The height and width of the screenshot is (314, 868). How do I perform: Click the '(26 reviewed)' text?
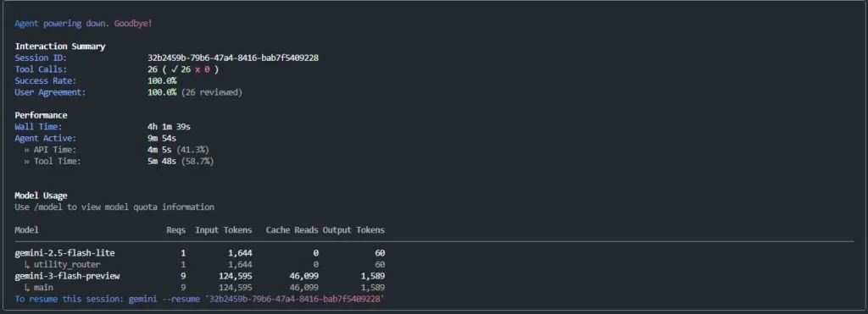[x=212, y=92]
